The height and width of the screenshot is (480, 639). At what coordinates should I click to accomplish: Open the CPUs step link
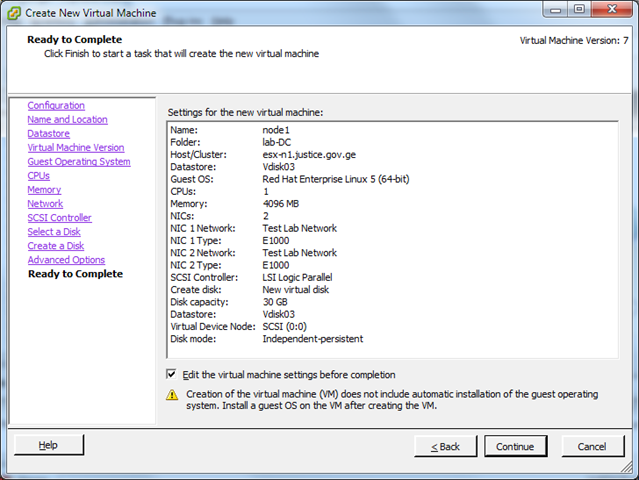click(39, 175)
